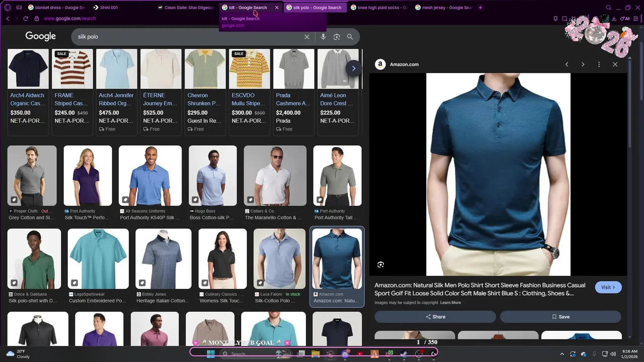644x362 pixels.
Task: Open Prada Cashmere polo product
Action: (294, 92)
